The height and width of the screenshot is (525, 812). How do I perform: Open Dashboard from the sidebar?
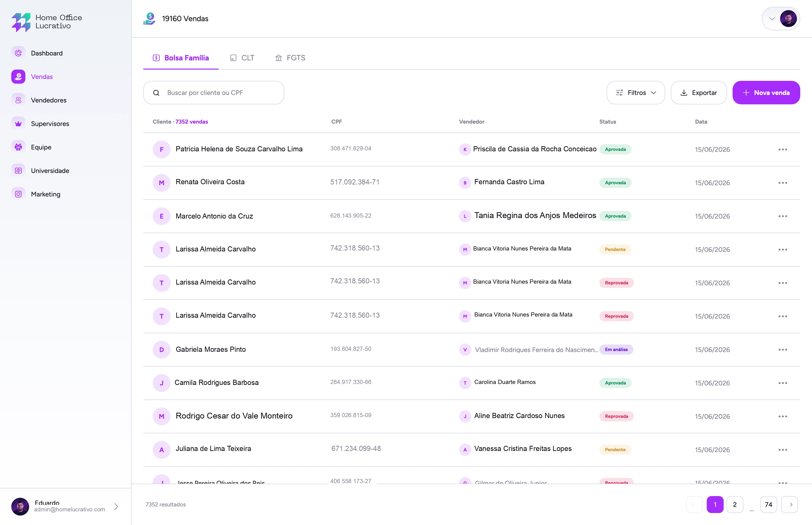pos(47,53)
